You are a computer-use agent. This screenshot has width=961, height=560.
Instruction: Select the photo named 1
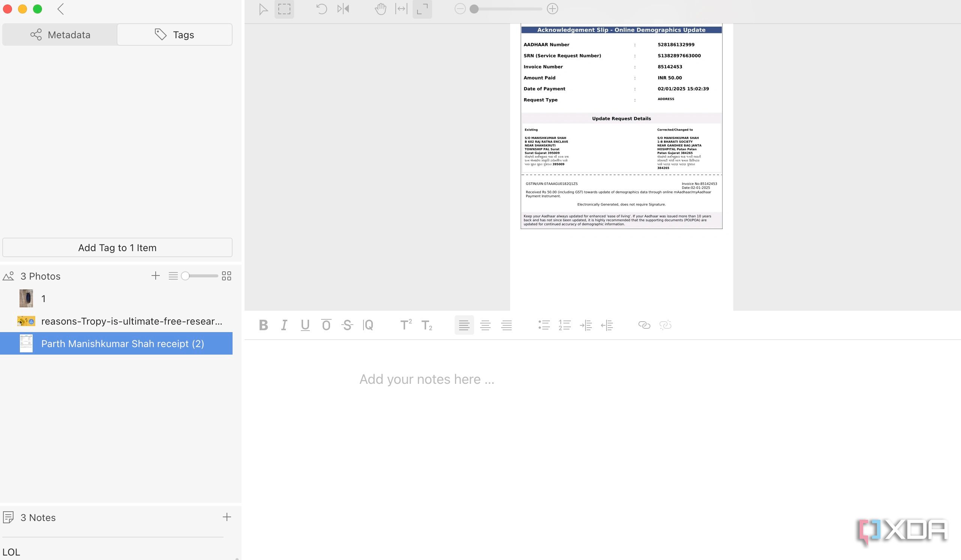click(x=116, y=299)
